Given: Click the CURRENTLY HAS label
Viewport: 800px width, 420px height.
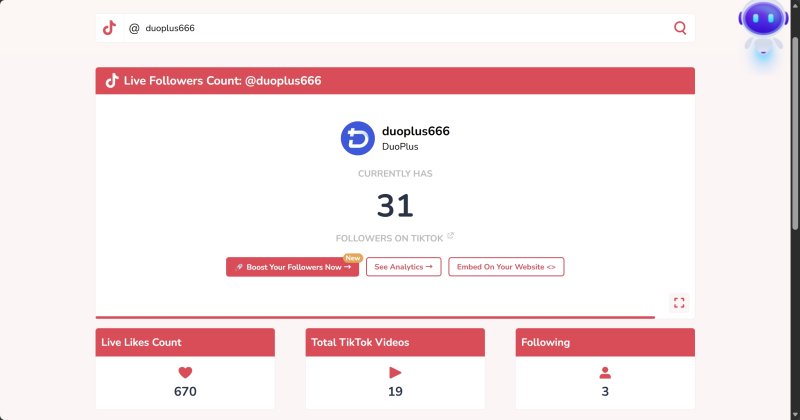Looking at the screenshot, I should [x=395, y=174].
